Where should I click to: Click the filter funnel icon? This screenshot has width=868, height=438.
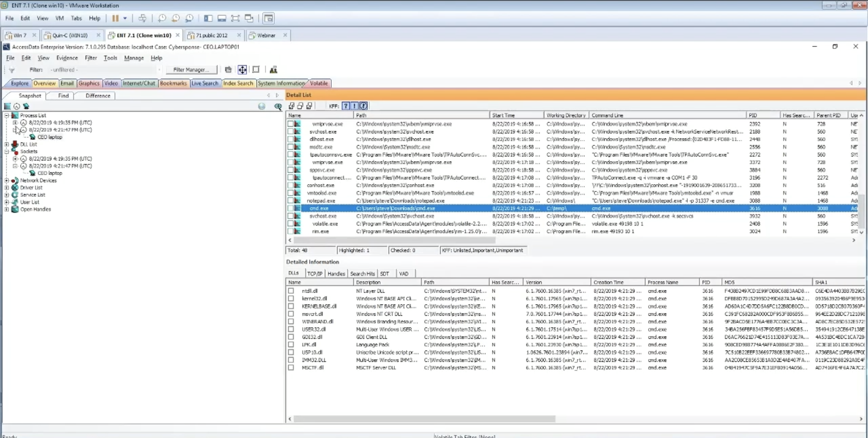point(12,70)
